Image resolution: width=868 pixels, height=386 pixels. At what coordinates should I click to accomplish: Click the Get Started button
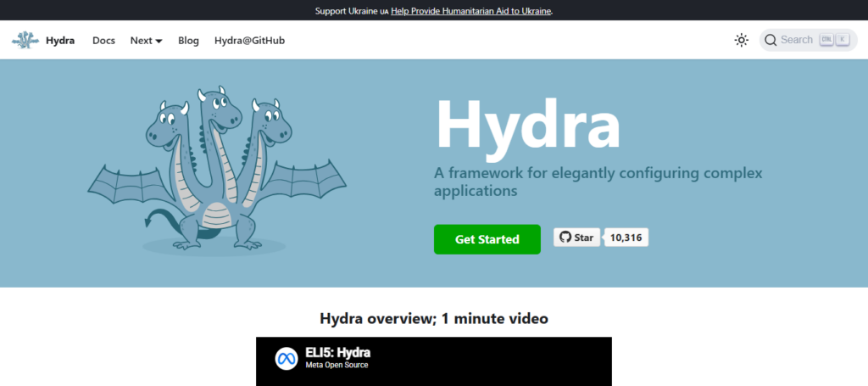click(487, 239)
